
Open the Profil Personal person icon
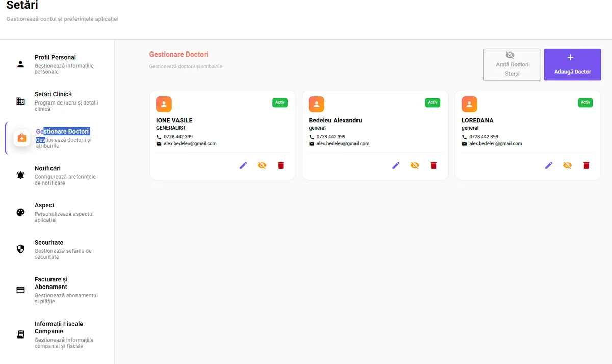[x=20, y=64]
